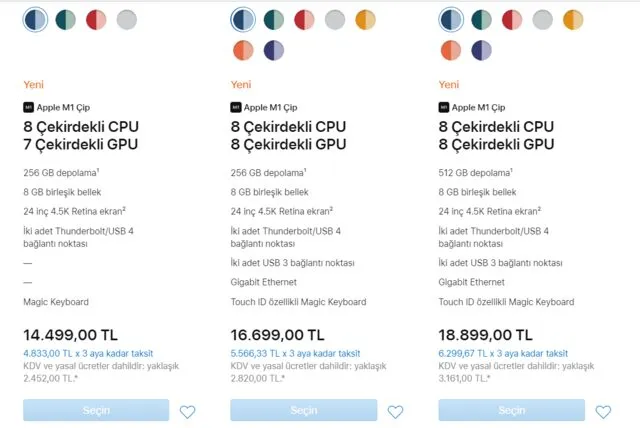Choose the orange swatch on the 16.699,00 TL model

[243, 50]
